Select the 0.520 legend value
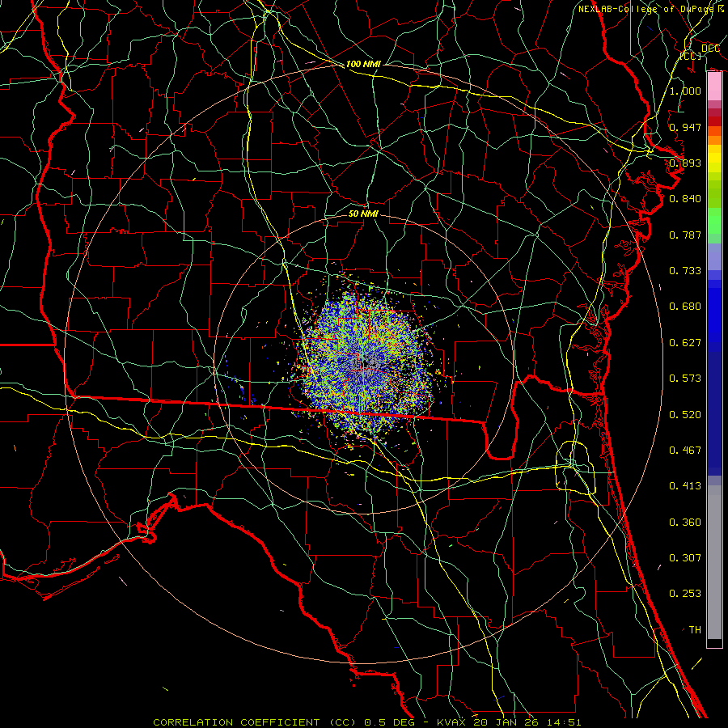The width and height of the screenshot is (728, 728). [685, 415]
